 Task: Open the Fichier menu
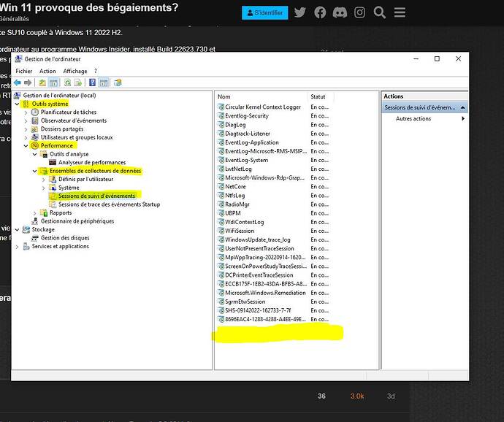[24, 71]
